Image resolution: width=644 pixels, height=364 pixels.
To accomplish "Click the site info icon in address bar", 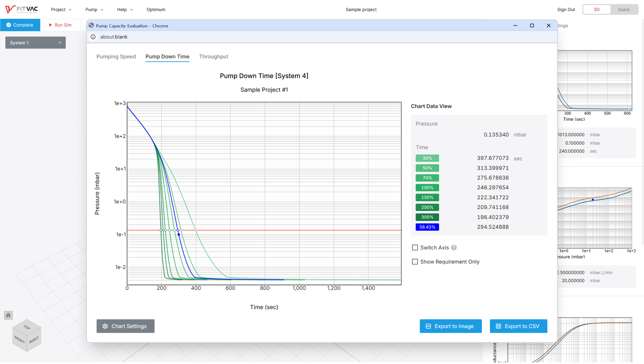I will click(x=93, y=37).
